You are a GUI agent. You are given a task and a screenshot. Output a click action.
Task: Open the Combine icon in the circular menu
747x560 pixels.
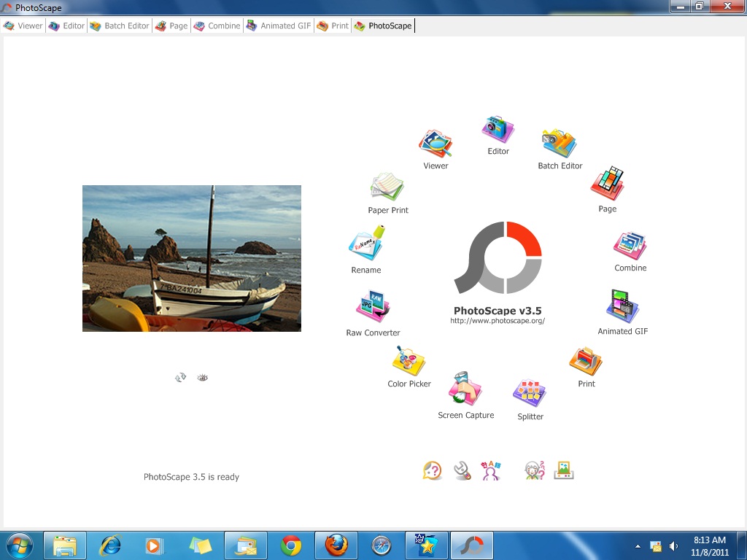[x=630, y=245]
